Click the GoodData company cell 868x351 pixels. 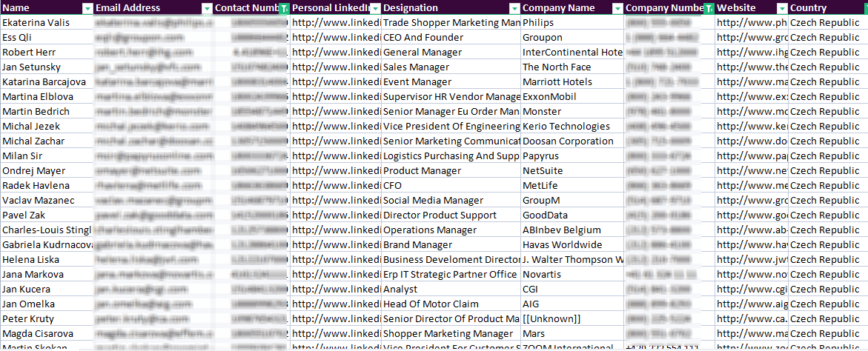coord(572,215)
